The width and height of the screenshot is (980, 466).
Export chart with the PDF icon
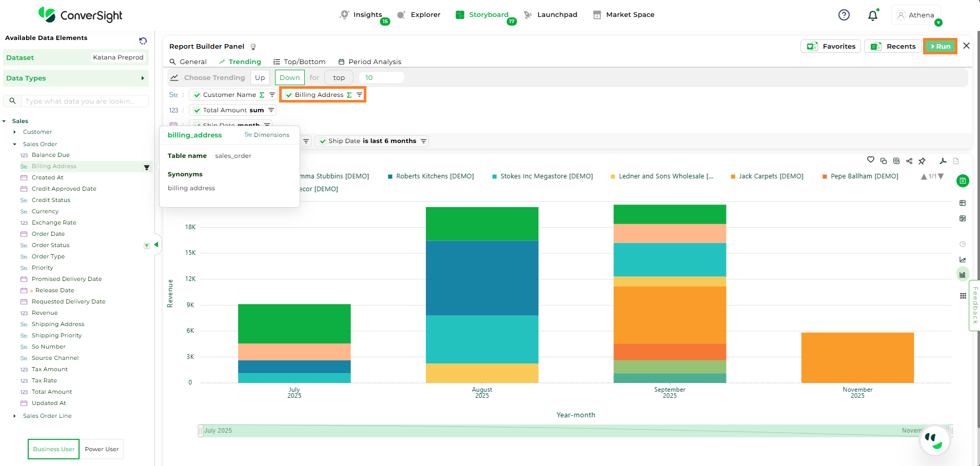pyautogui.click(x=943, y=161)
